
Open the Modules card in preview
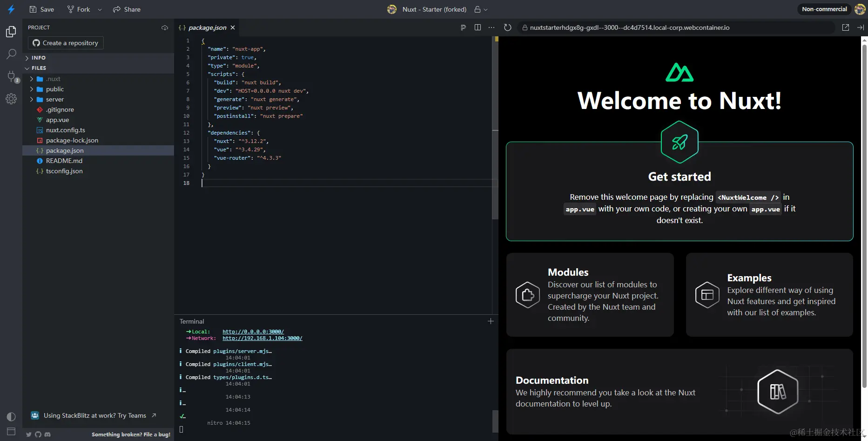pyautogui.click(x=590, y=295)
